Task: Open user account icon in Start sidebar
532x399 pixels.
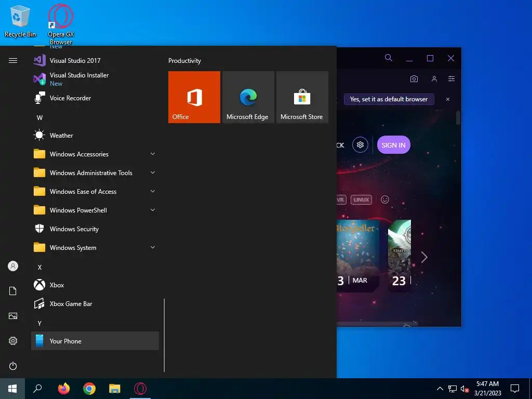Action: tap(13, 266)
